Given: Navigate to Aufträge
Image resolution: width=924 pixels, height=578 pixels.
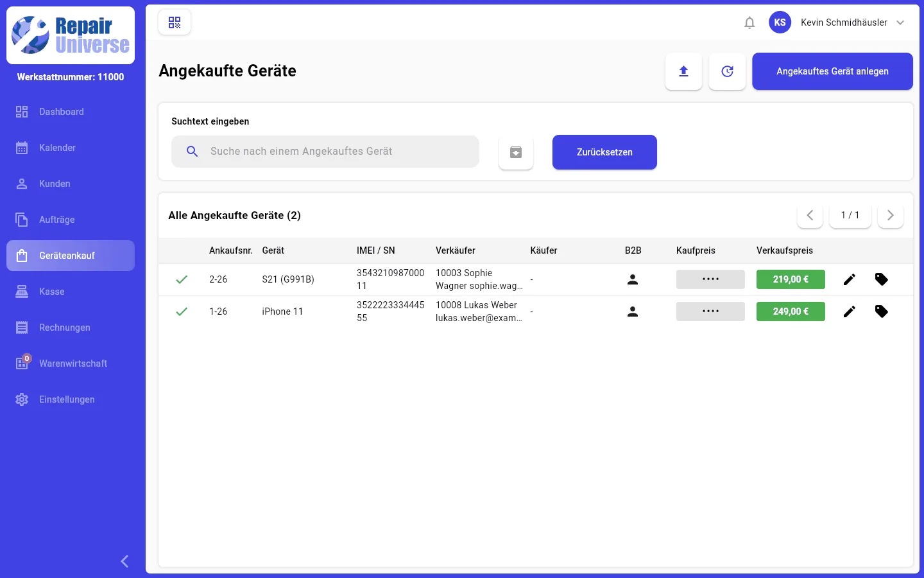Looking at the screenshot, I should (71, 220).
